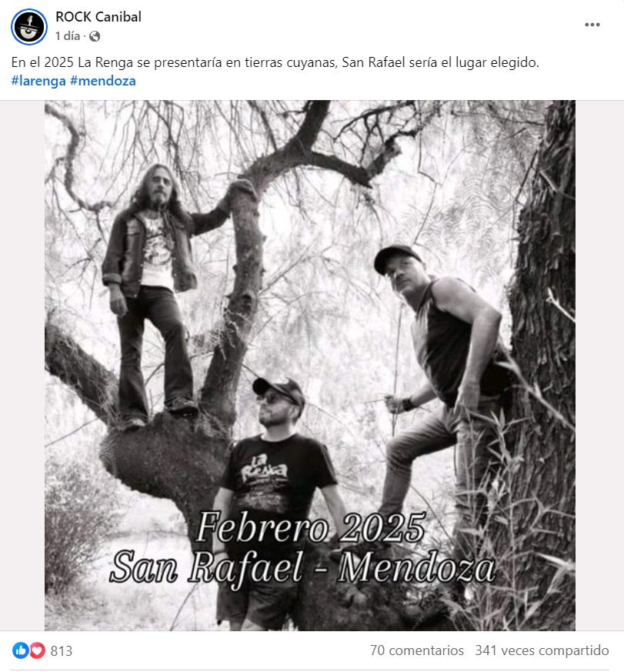624x672 pixels.
Task: Click the 'San Rafael - Mendoza' photo caption
Action: [x=302, y=569]
